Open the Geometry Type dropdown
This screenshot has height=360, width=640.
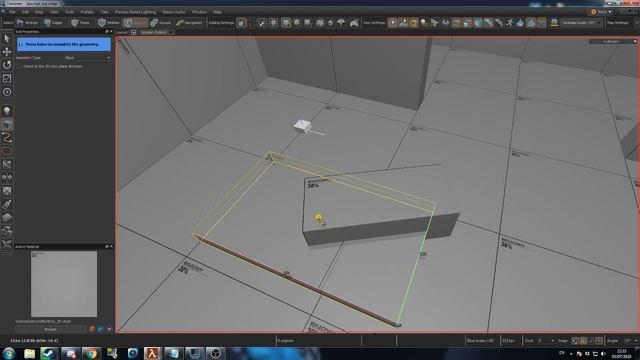coord(87,58)
